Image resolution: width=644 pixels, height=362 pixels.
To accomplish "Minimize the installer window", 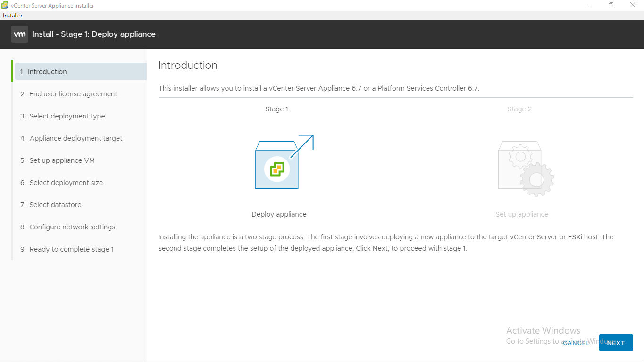I will [590, 5].
